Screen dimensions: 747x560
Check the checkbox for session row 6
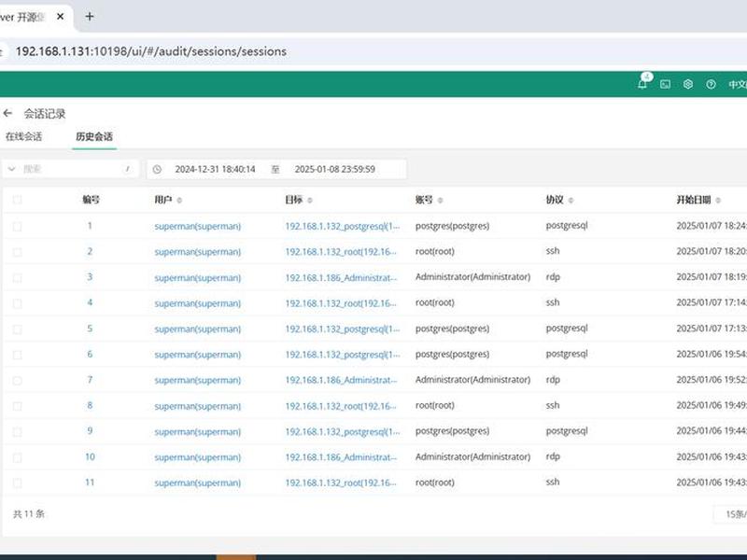(x=18, y=356)
